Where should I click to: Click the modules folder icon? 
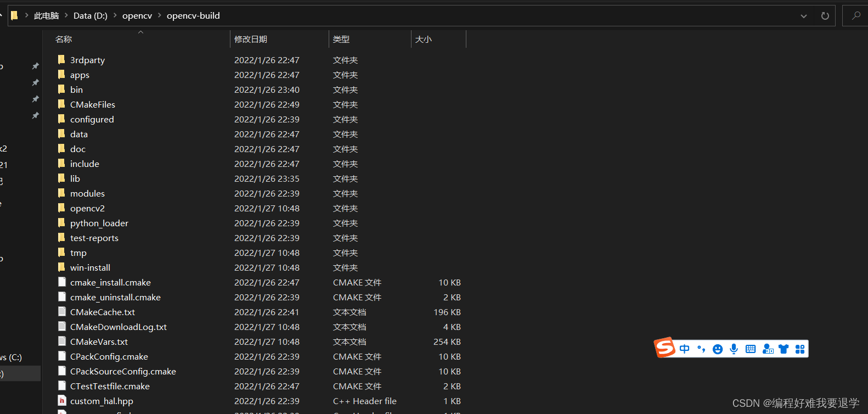61,193
